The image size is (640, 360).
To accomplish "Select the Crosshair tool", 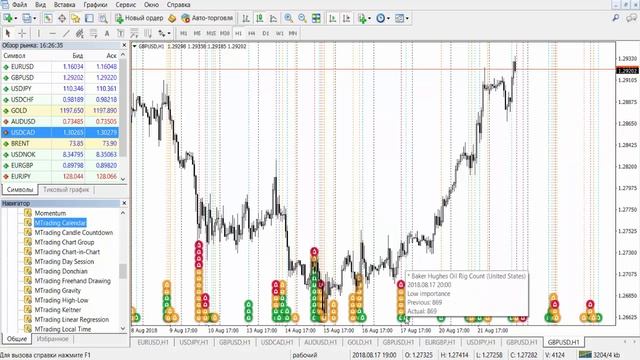I will 22,33.
